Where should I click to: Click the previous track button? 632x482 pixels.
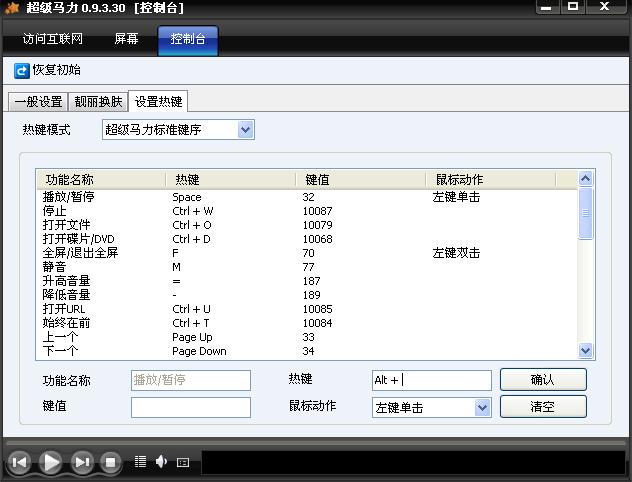(19, 462)
